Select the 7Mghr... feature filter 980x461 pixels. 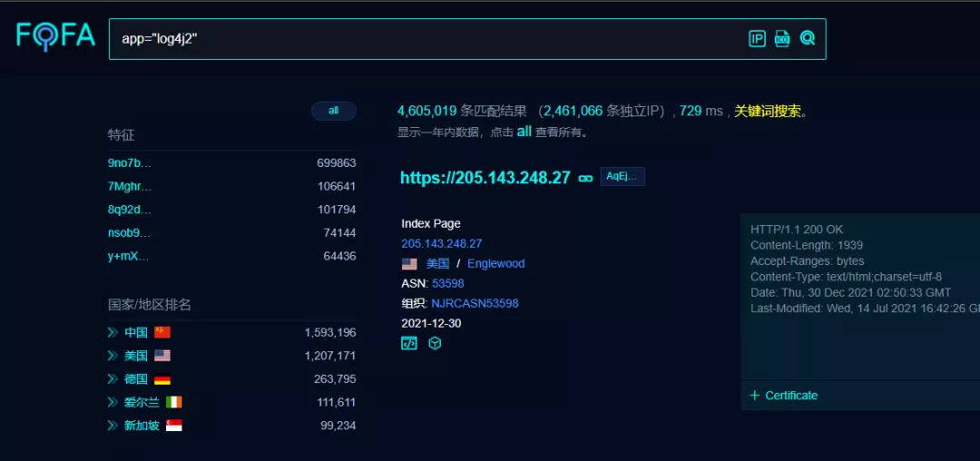click(130, 186)
